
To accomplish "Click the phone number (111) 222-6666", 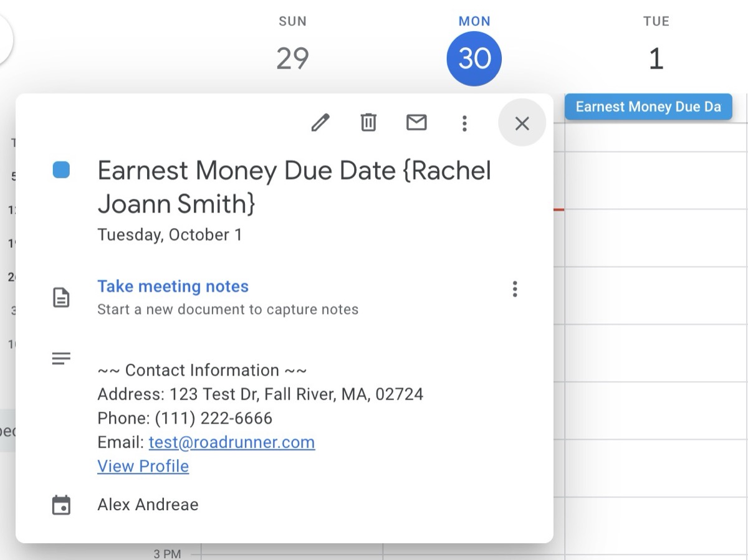I will point(214,418).
